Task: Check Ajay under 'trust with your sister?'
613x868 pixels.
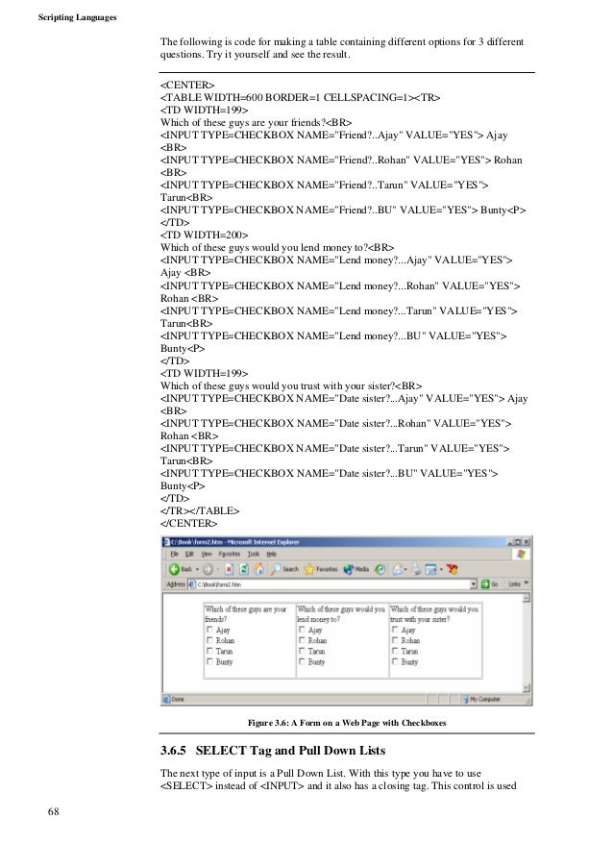Action: coord(395,630)
